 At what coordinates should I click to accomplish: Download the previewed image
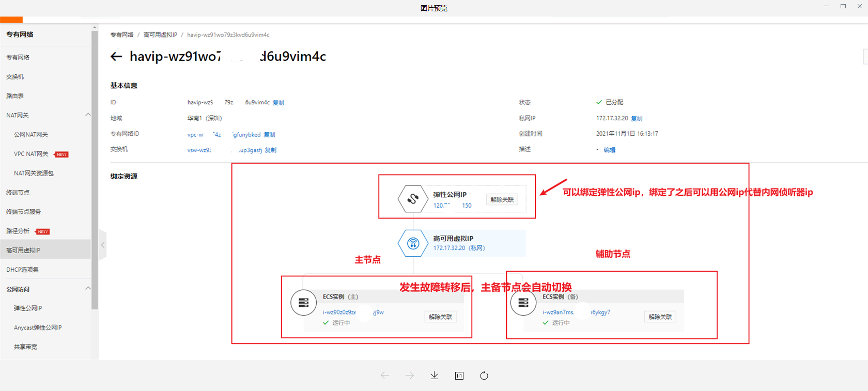click(x=435, y=376)
